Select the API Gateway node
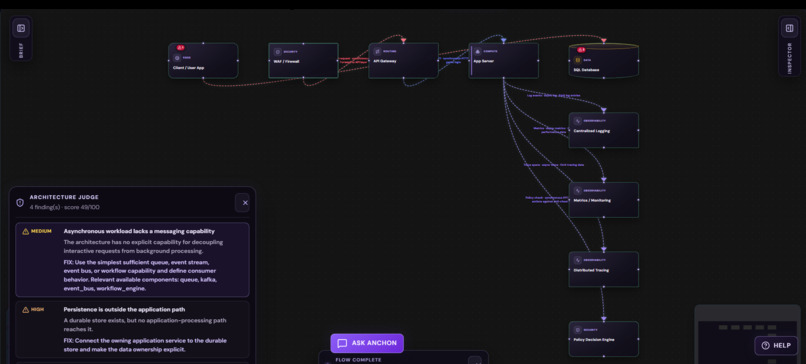 (404, 61)
